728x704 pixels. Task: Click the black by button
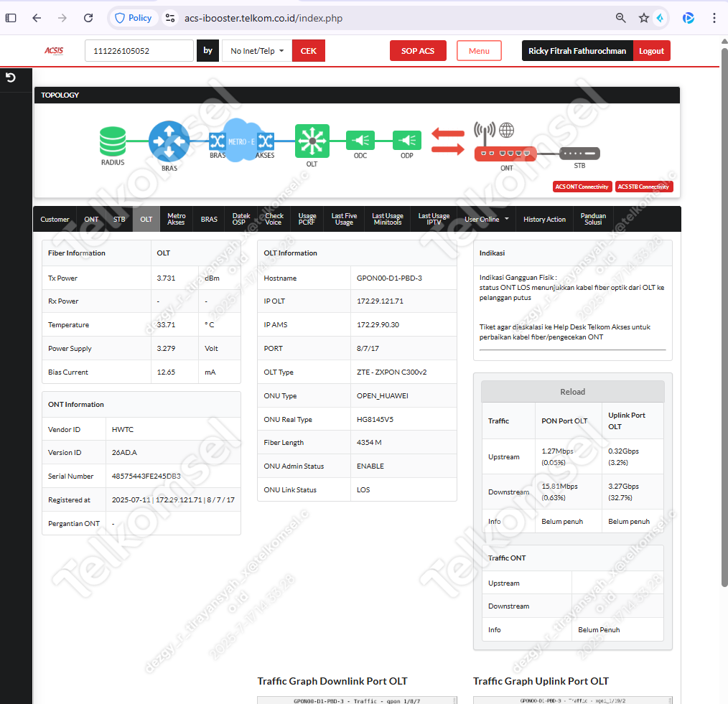tap(207, 50)
